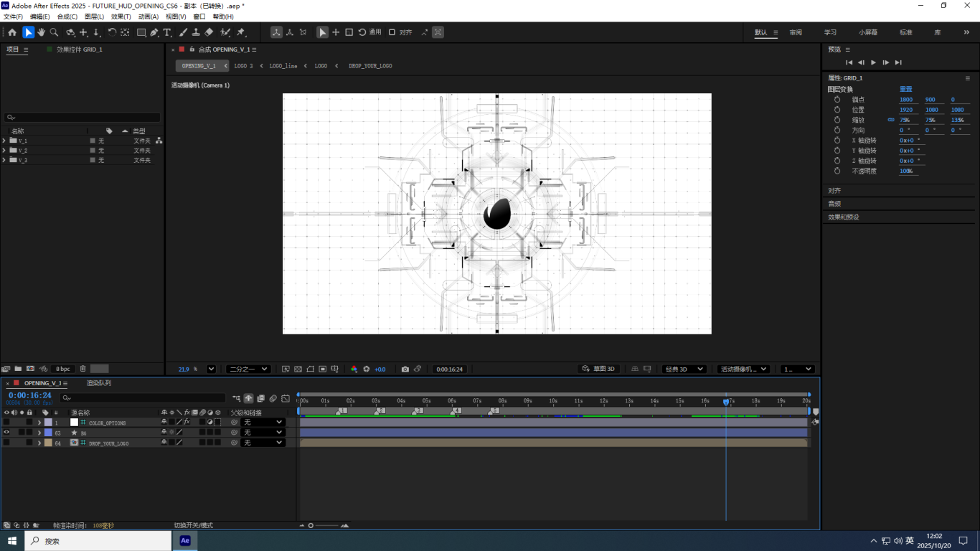Open the 二分之一 resolution dropdown
The height and width of the screenshot is (551, 980).
click(x=248, y=369)
